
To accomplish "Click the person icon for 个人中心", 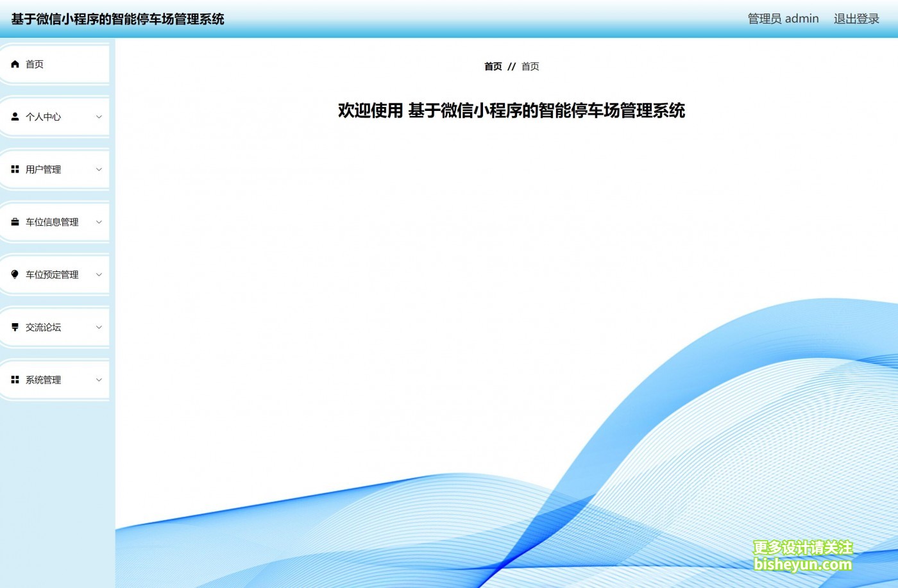I will pos(15,117).
